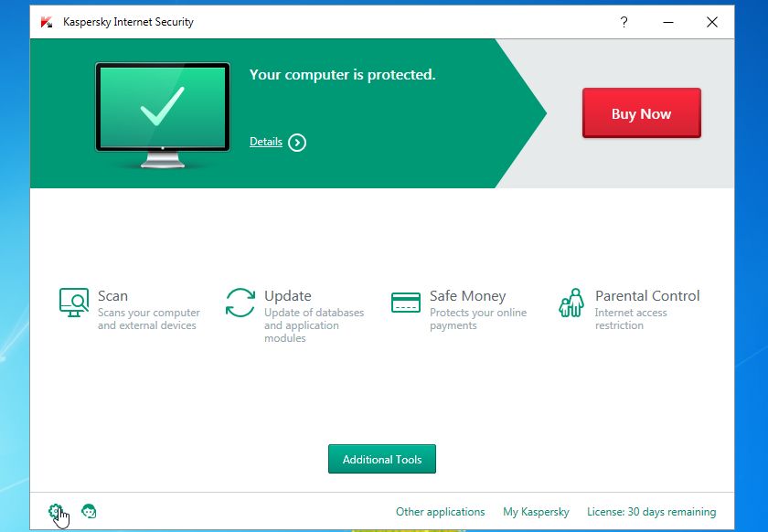Click the protected computer monitor image
Viewport: 768px width, 532px height.
[163, 115]
